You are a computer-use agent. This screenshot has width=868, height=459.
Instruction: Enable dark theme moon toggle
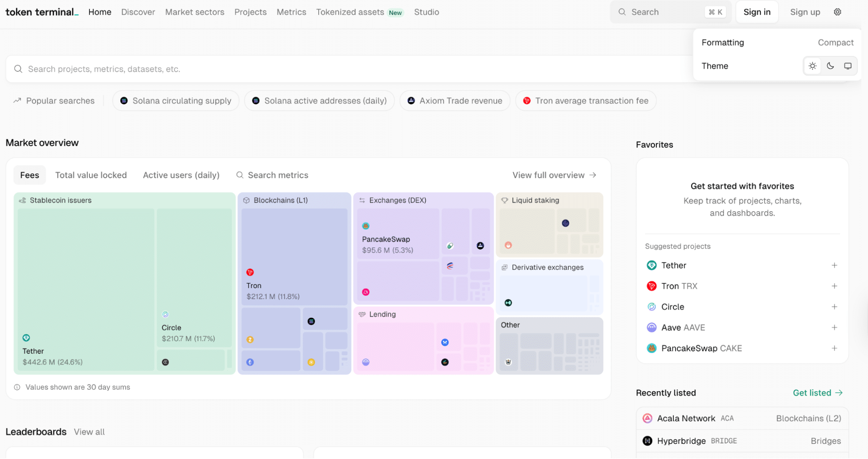pyautogui.click(x=830, y=66)
